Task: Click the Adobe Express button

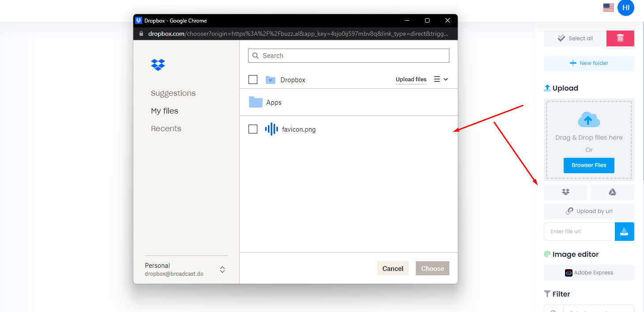Action: point(589,273)
